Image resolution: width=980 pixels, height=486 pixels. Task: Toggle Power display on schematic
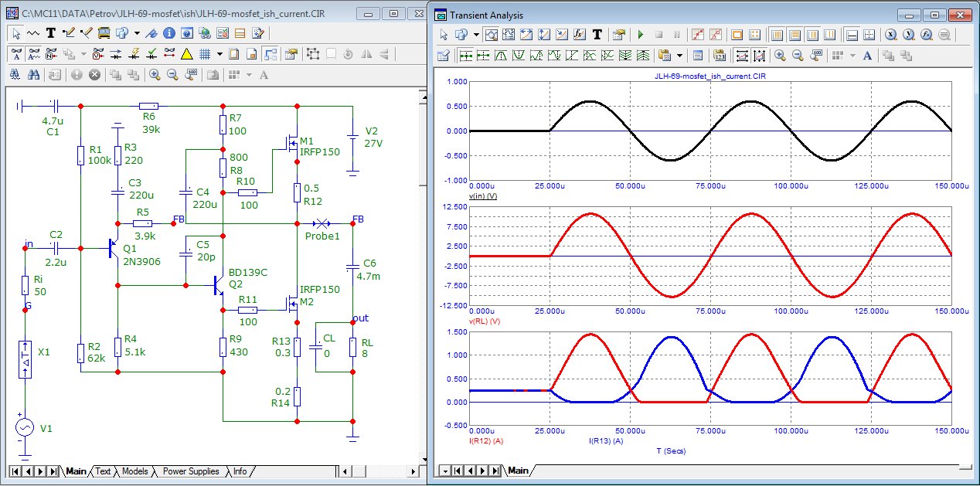[134, 54]
